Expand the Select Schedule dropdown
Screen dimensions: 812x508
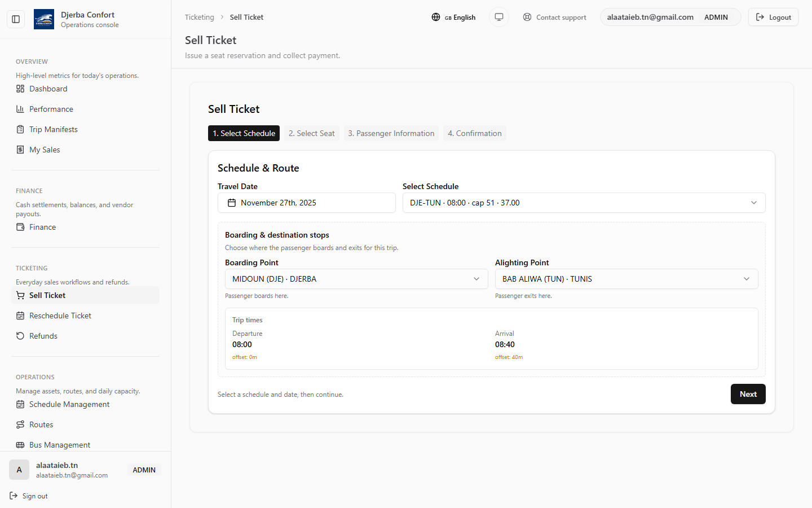point(584,203)
